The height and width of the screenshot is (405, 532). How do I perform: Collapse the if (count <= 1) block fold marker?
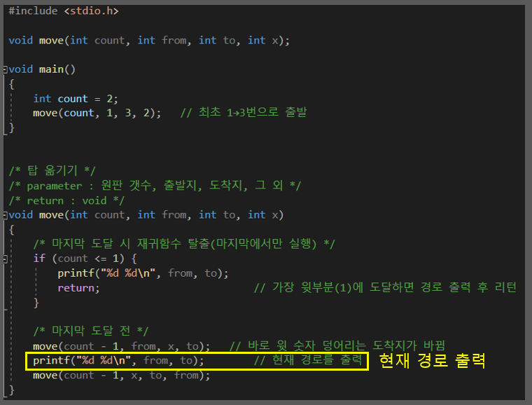pos(5,259)
